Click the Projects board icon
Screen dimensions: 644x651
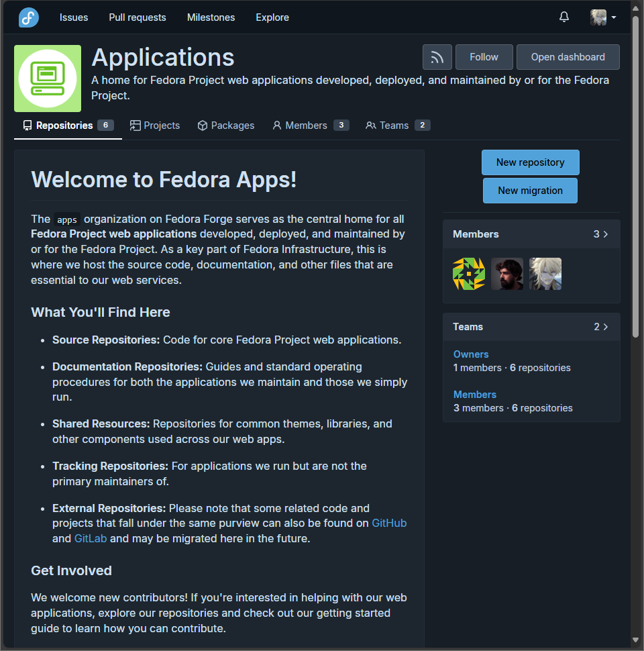134,125
